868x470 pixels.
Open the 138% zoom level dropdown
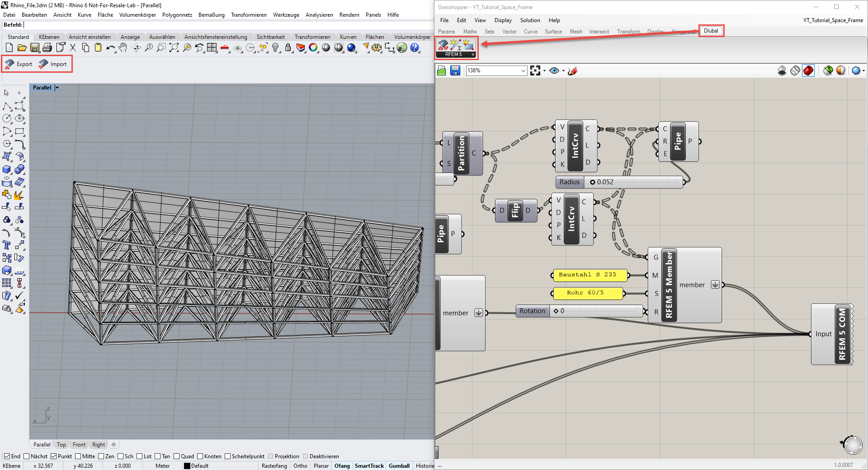523,70
